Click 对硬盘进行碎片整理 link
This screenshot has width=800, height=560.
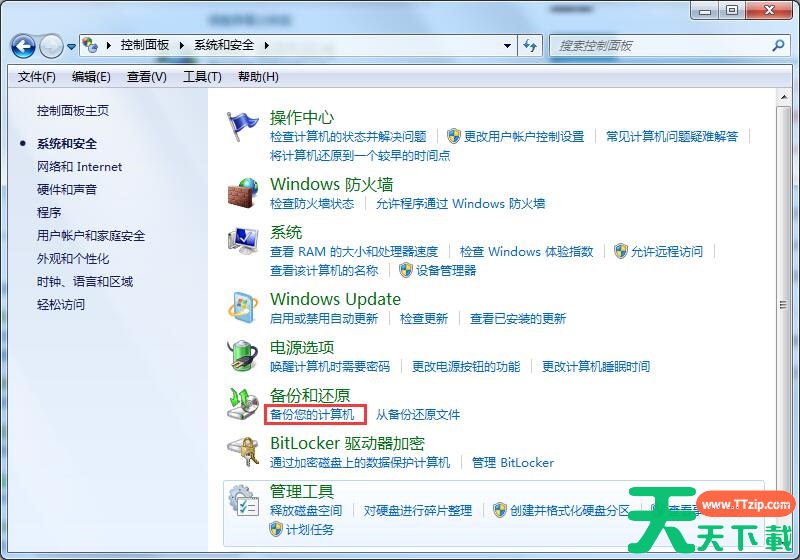(x=418, y=510)
